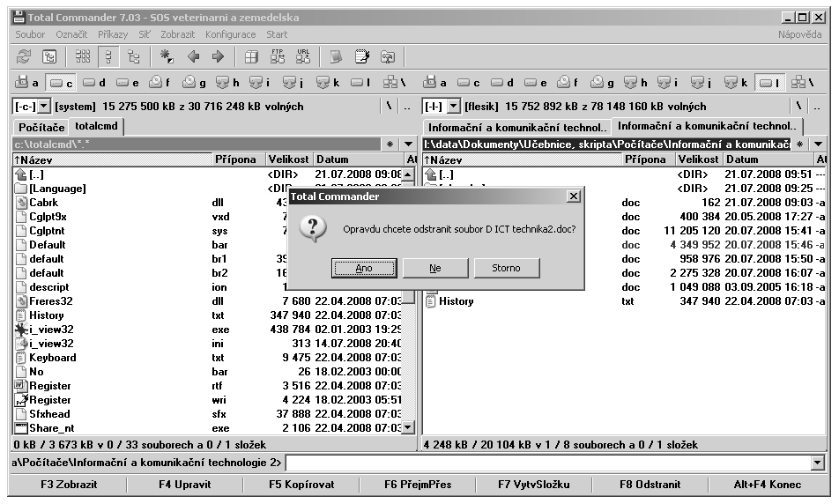Select Sfxhead sfx file in left panel
Image resolution: width=839 pixels, height=504 pixels.
pos(208,414)
